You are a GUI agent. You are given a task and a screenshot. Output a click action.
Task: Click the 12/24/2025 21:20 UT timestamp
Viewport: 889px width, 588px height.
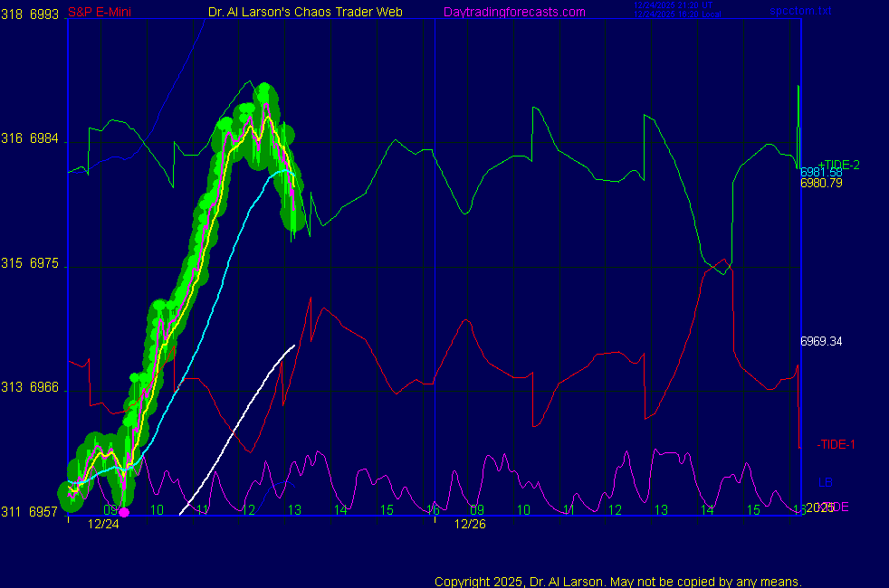674,5
